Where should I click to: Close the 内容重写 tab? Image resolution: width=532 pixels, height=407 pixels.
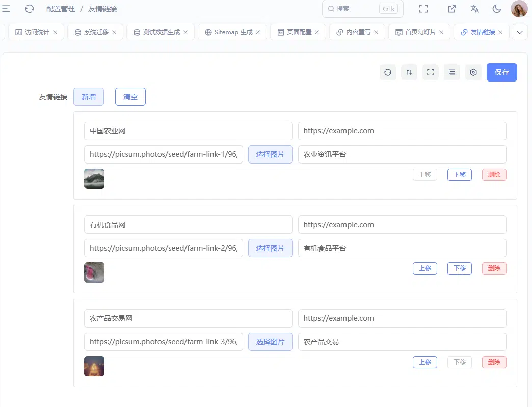click(376, 32)
